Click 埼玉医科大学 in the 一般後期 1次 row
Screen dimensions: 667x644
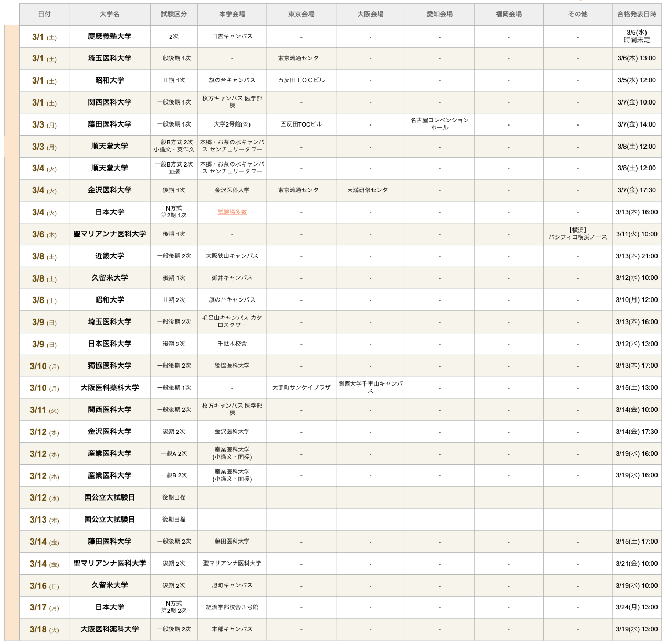click(x=110, y=58)
